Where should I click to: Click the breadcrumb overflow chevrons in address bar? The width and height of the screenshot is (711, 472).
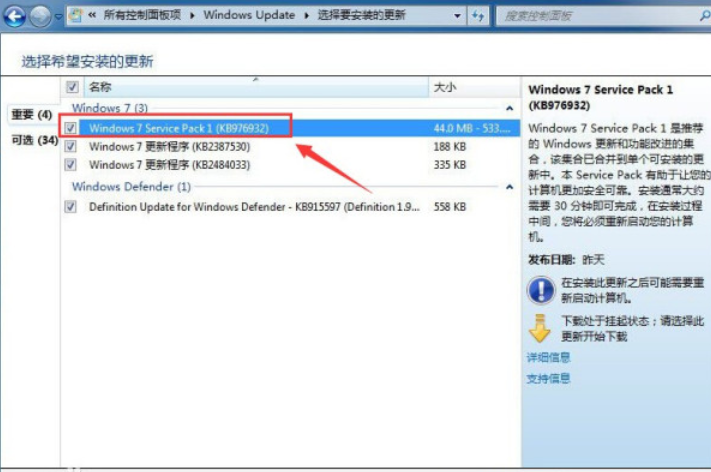click(x=92, y=15)
